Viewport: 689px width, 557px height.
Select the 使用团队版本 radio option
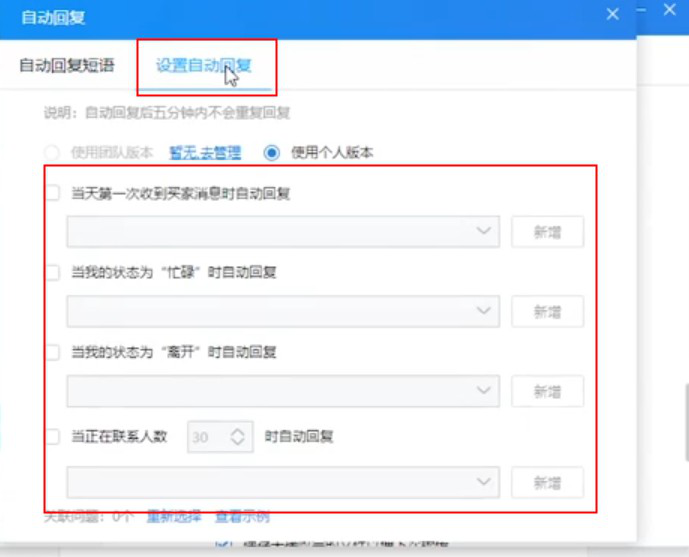tap(51, 153)
